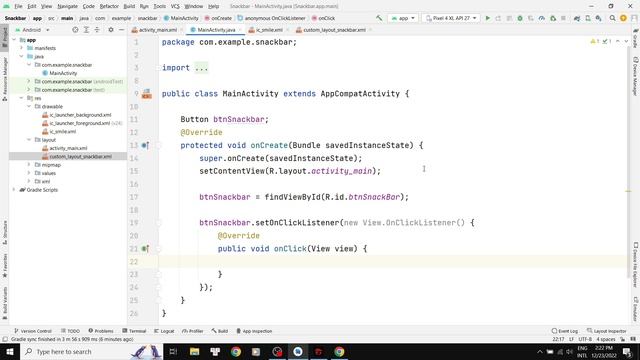The image size is (640, 360).
Task: Click the Apply Changes and Restart Activity icon
Action: (498, 18)
